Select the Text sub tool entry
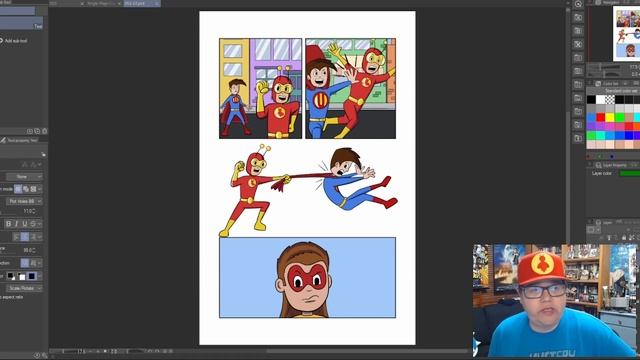Viewport: 640px width, 360px height. [x=21, y=23]
